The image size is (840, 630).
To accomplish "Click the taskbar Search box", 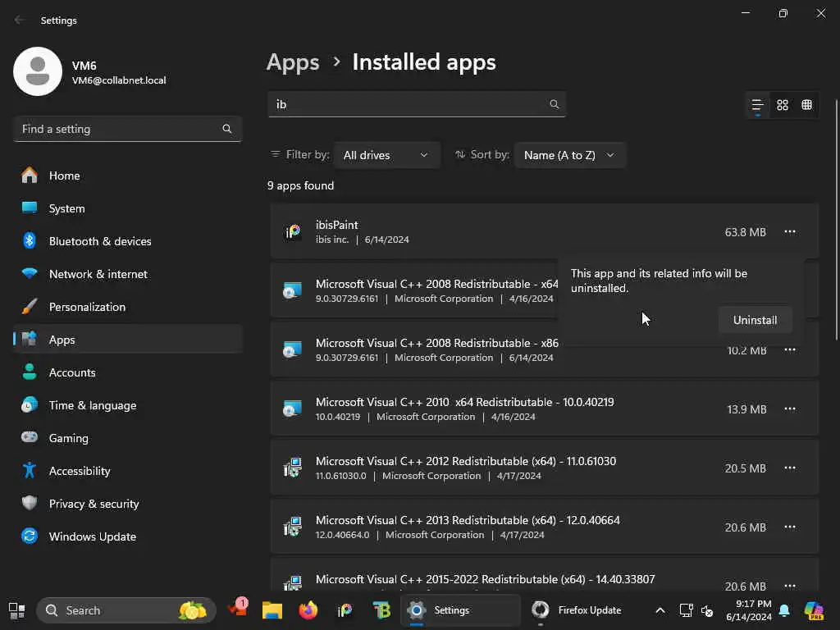I will coord(126,610).
